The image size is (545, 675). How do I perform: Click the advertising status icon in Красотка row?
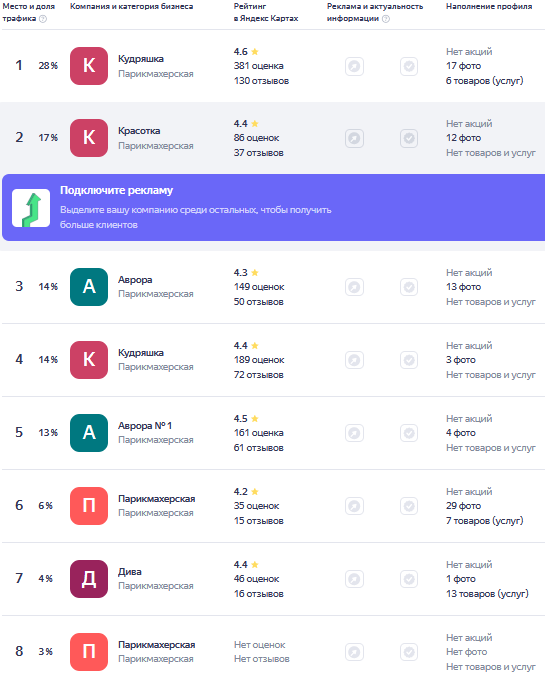click(354, 139)
